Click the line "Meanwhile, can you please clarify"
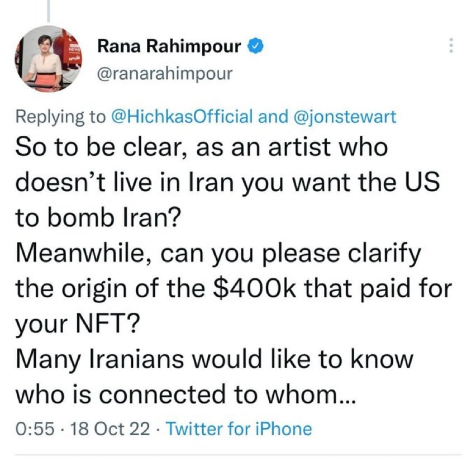Image resolution: width=476 pixels, height=466 pixels. point(218,254)
